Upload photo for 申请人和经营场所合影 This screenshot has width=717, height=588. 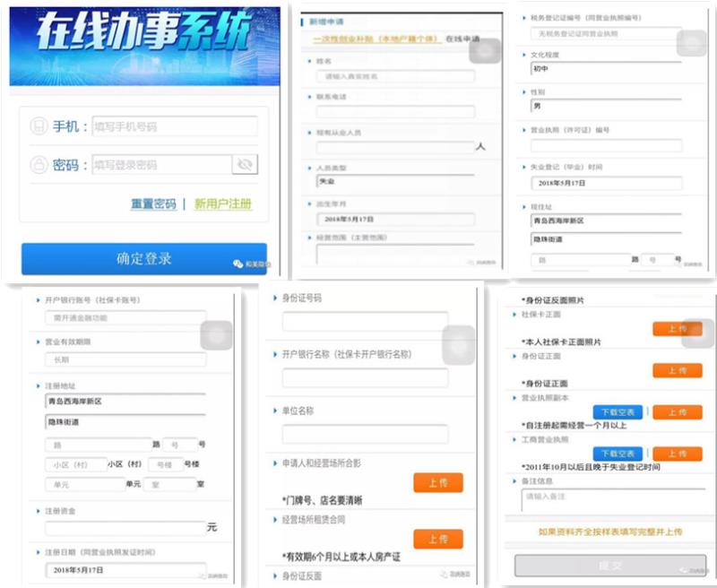pyautogui.click(x=437, y=483)
